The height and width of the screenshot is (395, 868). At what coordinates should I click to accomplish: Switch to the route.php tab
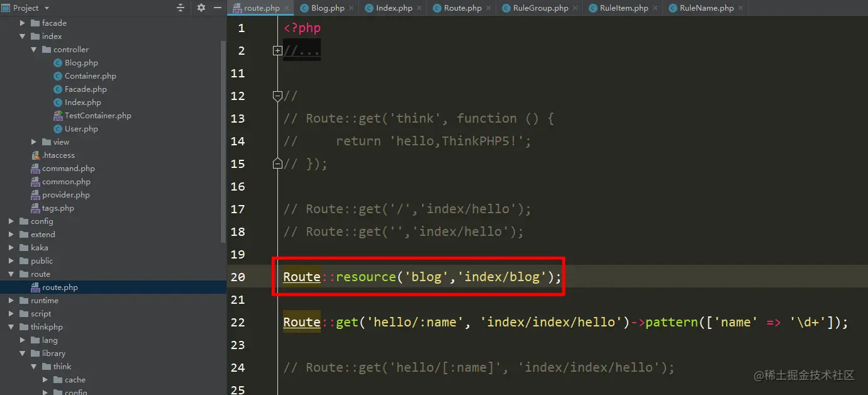[x=262, y=8]
